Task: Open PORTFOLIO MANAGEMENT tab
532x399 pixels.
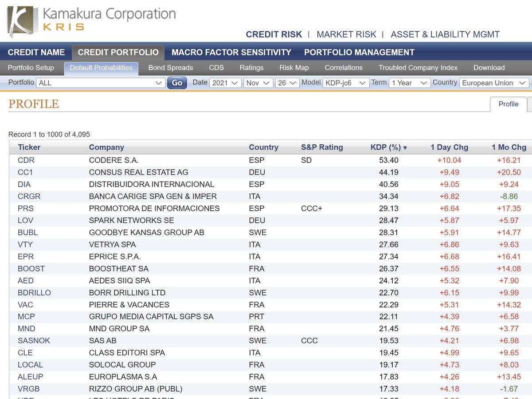Action: pyautogui.click(x=360, y=52)
